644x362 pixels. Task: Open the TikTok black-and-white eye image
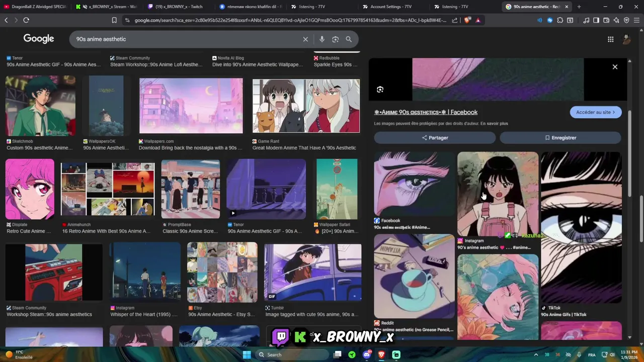pyautogui.click(x=581, y=227)
